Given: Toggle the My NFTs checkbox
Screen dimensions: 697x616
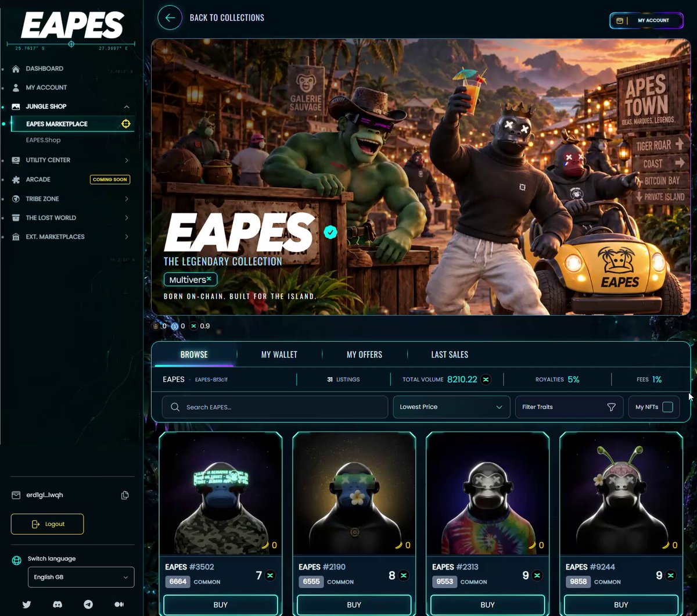Looking at the screenshot, I should click(x=667, y=407).
